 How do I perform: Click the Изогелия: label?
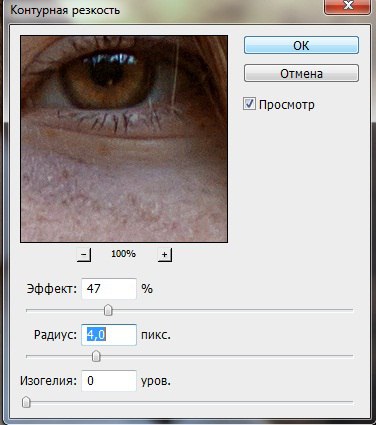click(x=49, y=381)
